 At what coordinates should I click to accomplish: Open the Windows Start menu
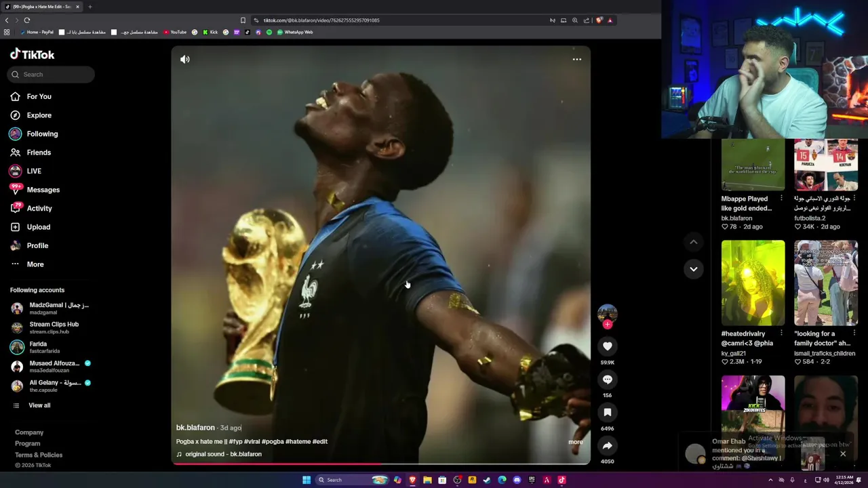[x=307, y=480]
